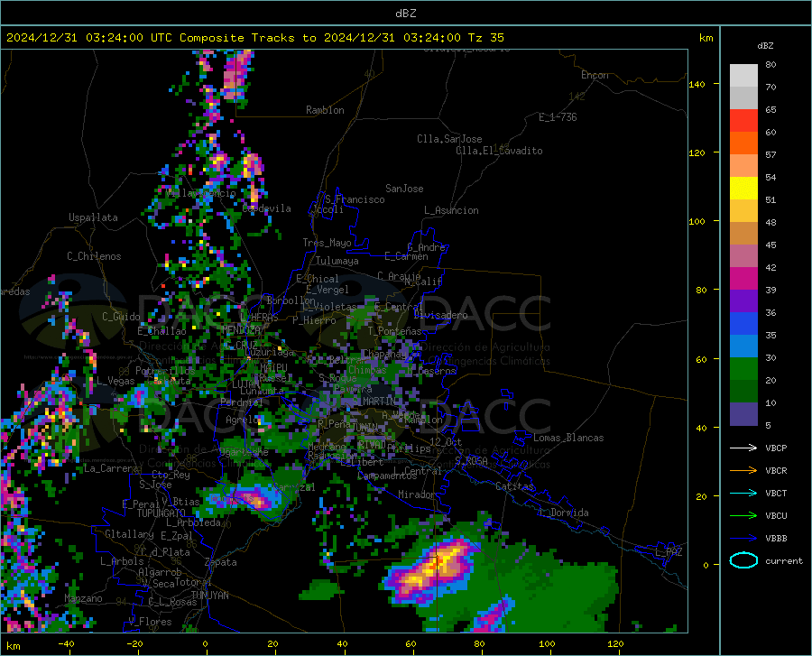The image size is (812, 656).
Task: Click the 'L_PAZ' place label
Action: 669,552
